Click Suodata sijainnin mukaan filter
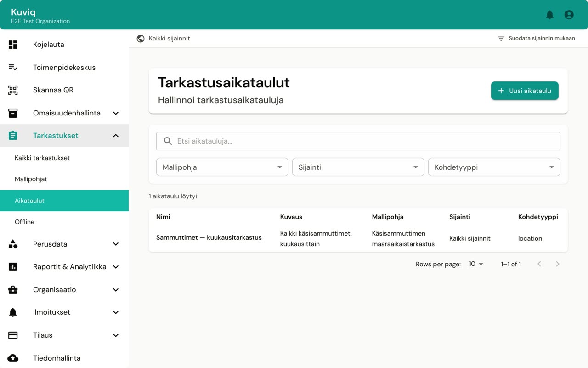 [x=536, y=39]
